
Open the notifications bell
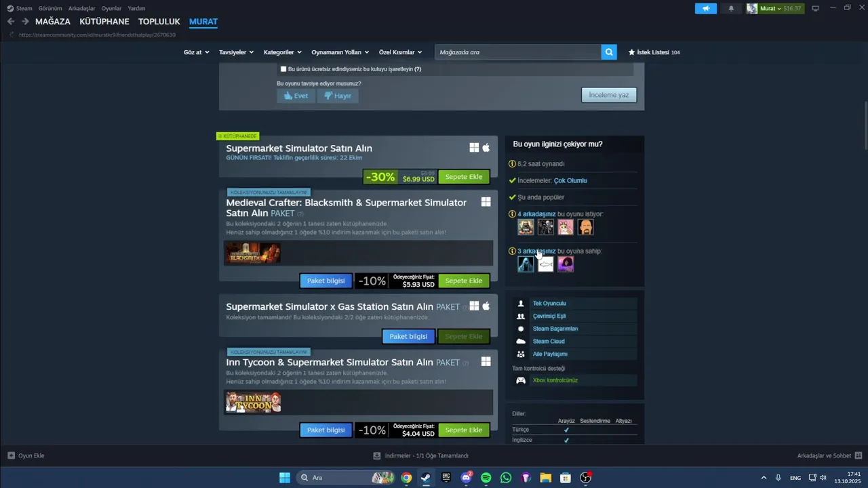click(x=731, y=8)
